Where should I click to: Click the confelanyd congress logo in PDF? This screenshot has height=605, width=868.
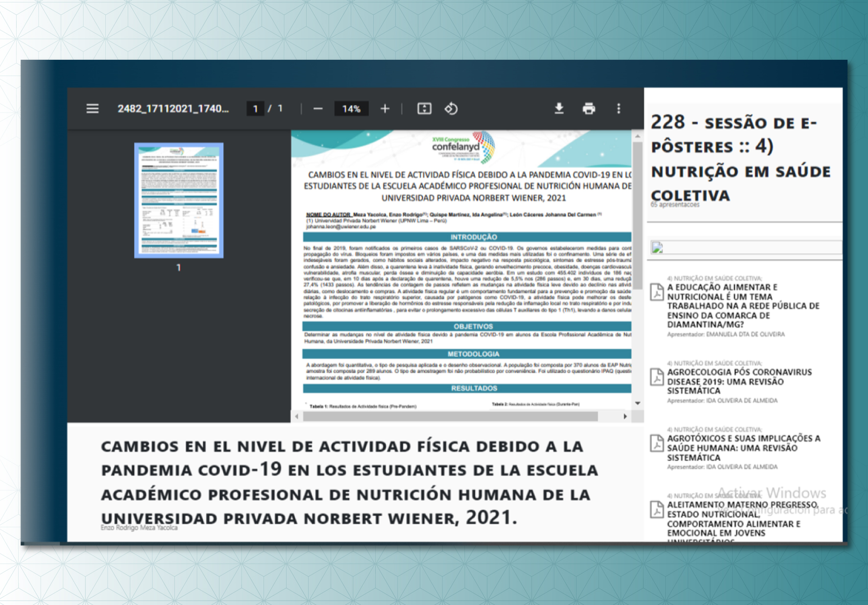pyautogui.click(x=463, y=147)
